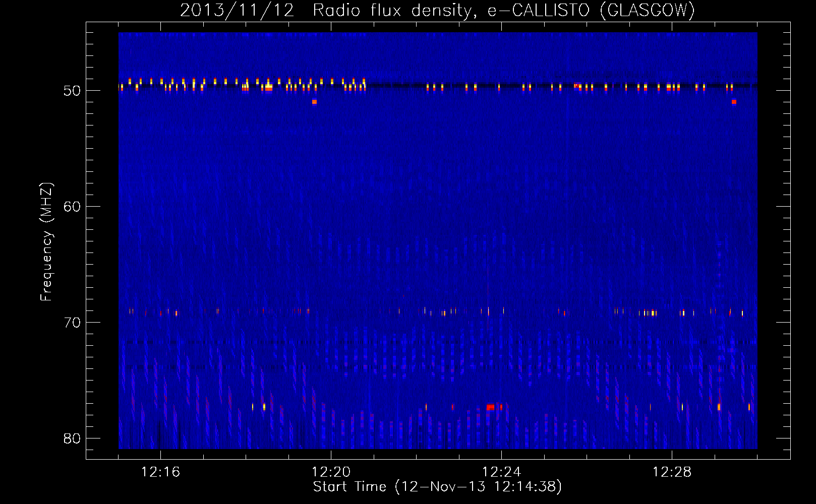The image size is (816, 504).
Task: Click the 12:28 time tick label
Action: point(672,472)
